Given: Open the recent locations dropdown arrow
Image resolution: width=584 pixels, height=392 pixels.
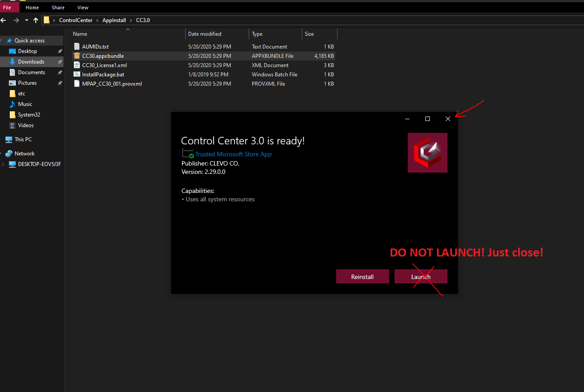Looking at the screenshot, I should pos(27,20).
